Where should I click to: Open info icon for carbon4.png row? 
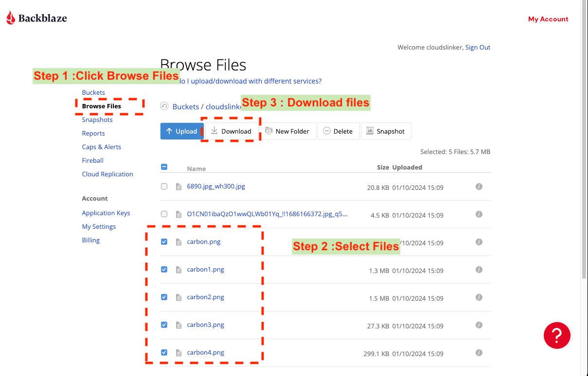click(x=479, y=353)
